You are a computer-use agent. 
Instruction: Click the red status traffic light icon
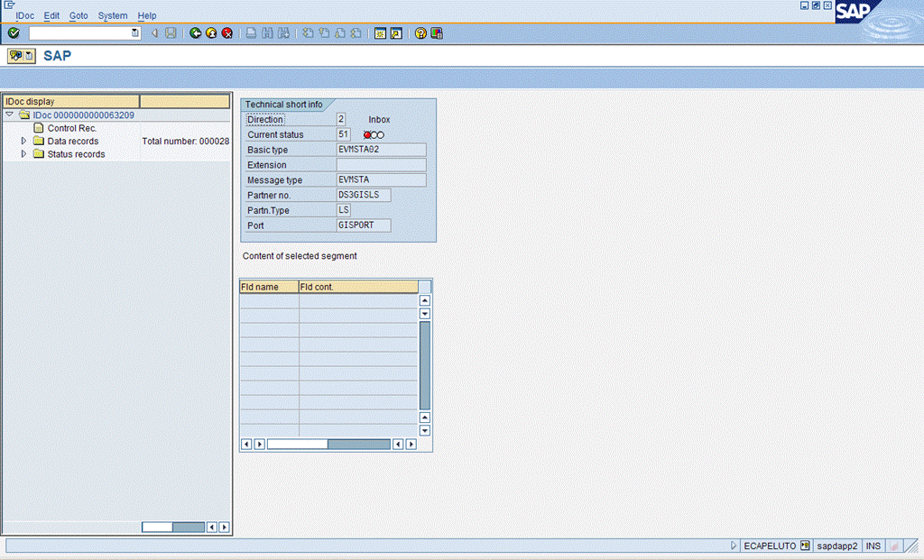(x=374, y=135)
